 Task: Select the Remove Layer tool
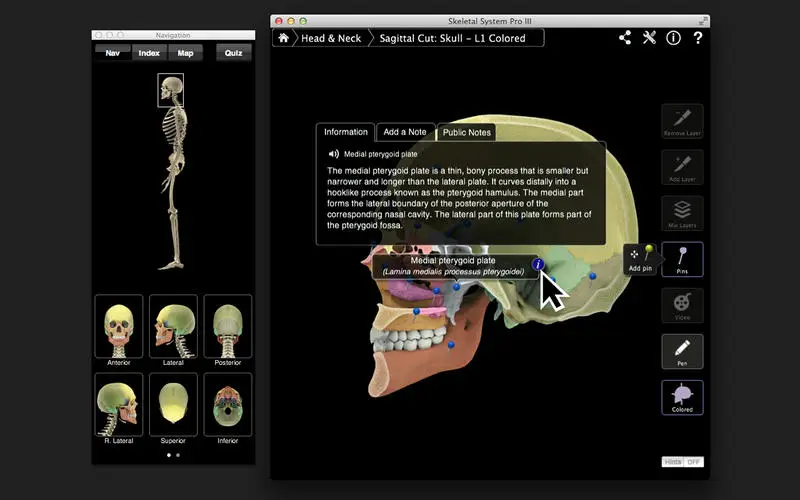682,121
